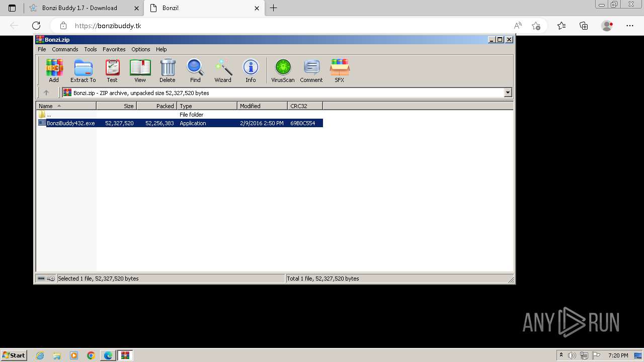Open the View toolbar icon
Image resolution: width=644 pixels, height=362 pixels.
tap(140, 70)
